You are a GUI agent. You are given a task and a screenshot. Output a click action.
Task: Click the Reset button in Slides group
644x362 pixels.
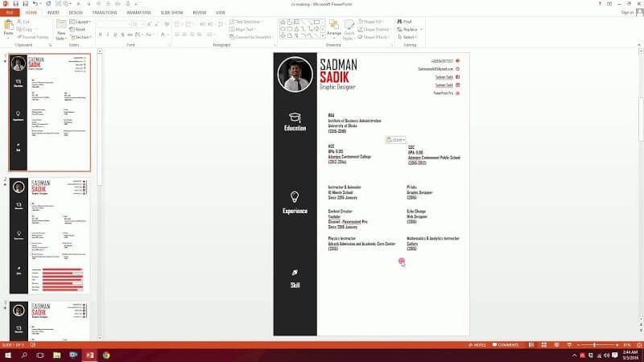(x=79, y=29)
